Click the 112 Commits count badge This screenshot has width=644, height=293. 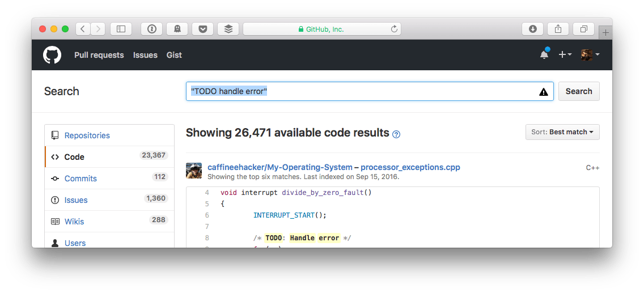tap(160, 177)
